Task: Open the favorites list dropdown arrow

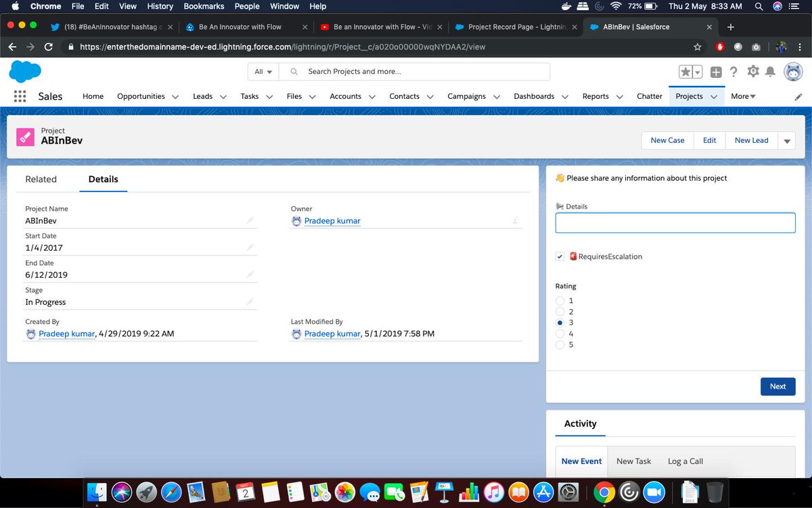Action: pos(697,72)
